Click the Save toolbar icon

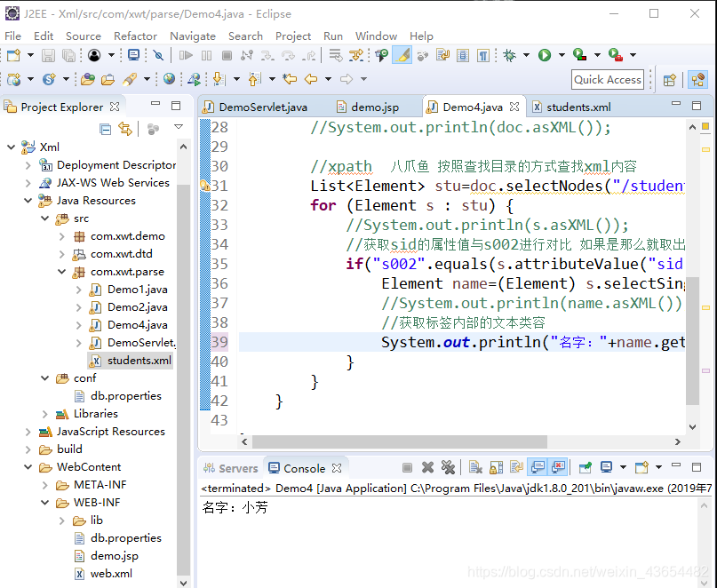tap(48, 55)
